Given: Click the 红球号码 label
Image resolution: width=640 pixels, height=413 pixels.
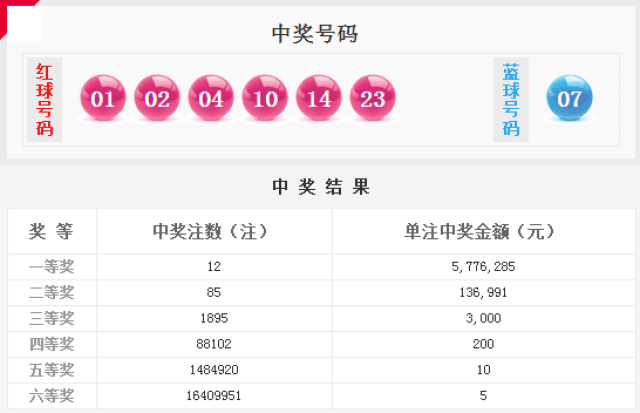Looking at the screenshot, I should [x=44, y=100].
